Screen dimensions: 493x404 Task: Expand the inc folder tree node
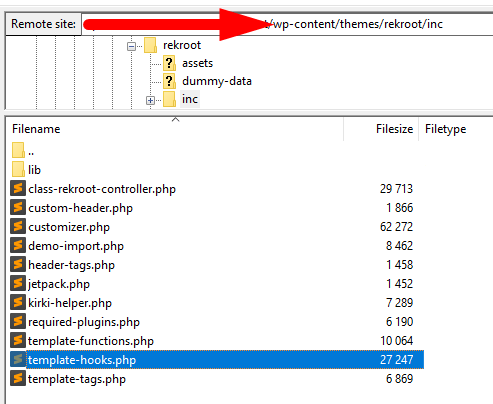(150, 100)
